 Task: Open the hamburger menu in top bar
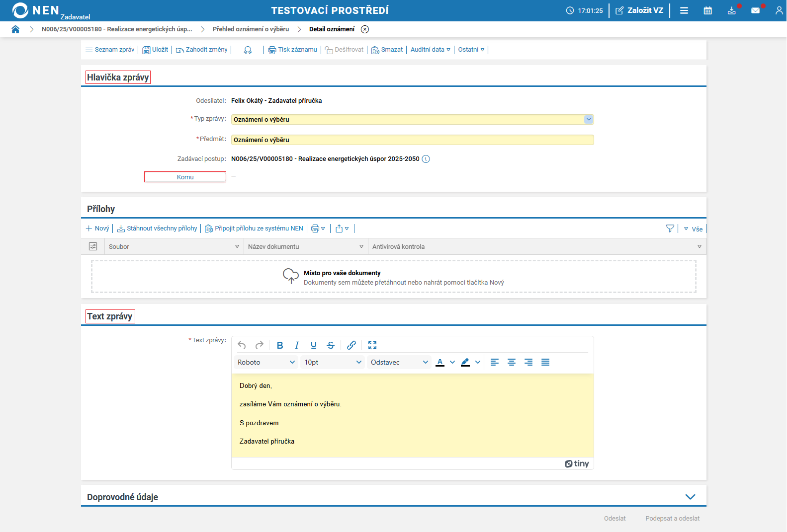[684, 10]
